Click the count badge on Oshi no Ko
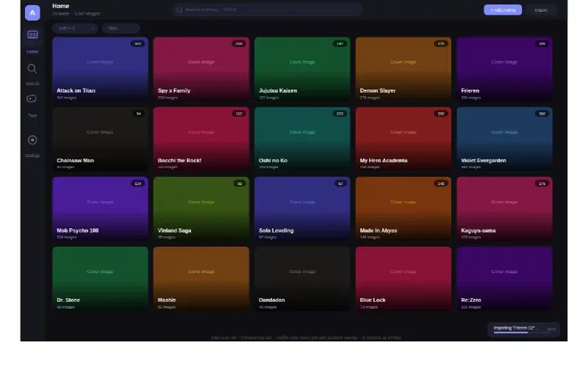The height and width of the screenshot is (384, 588). click(x=340, y=114)
